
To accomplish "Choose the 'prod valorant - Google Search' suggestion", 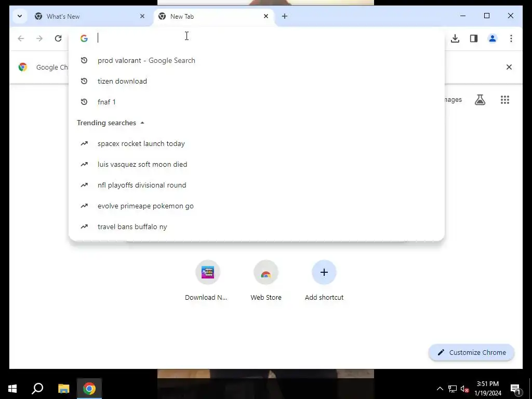I will pos(257,60).
